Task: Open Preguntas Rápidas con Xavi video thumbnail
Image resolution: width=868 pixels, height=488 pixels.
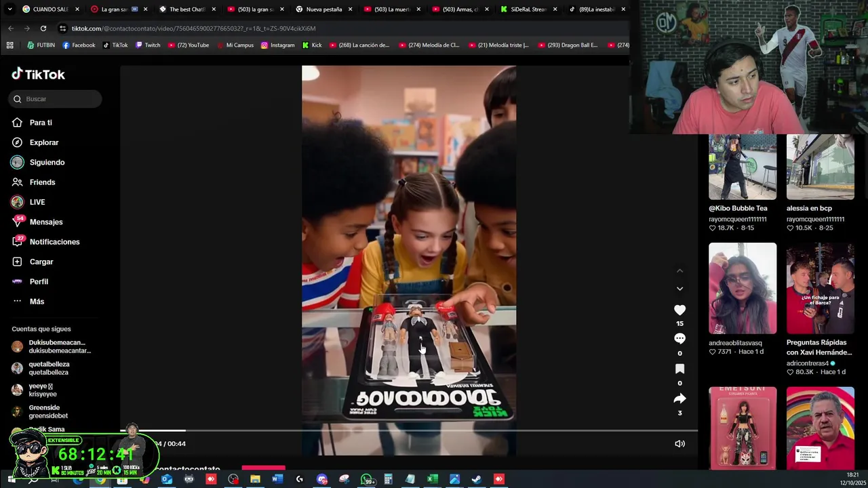Action: (821, 289)
